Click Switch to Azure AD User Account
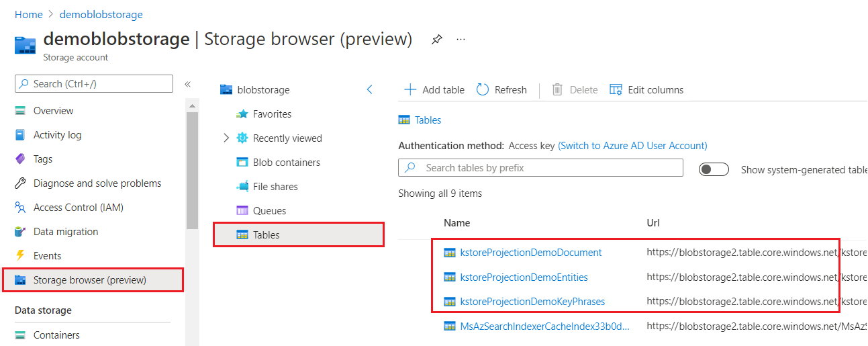The height and width of the screenshot is (346, 868). (x=632, y=145)
